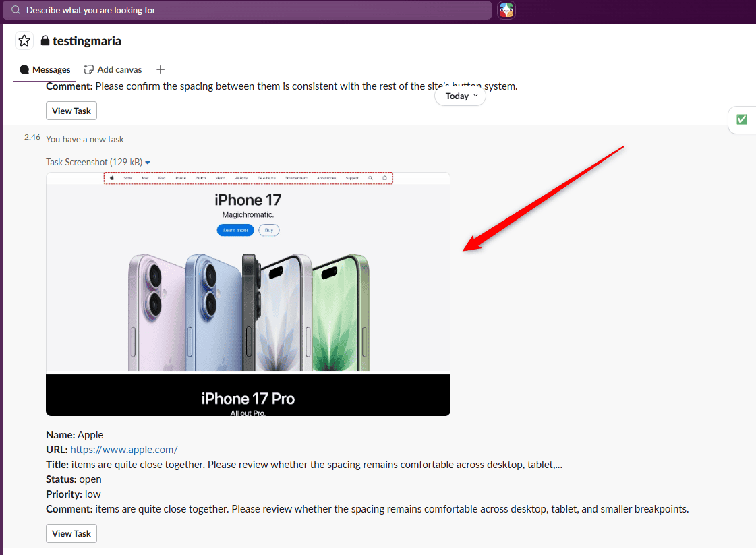
Task: Open the https://www.apple.com/ link
Action: coord(124,449)
